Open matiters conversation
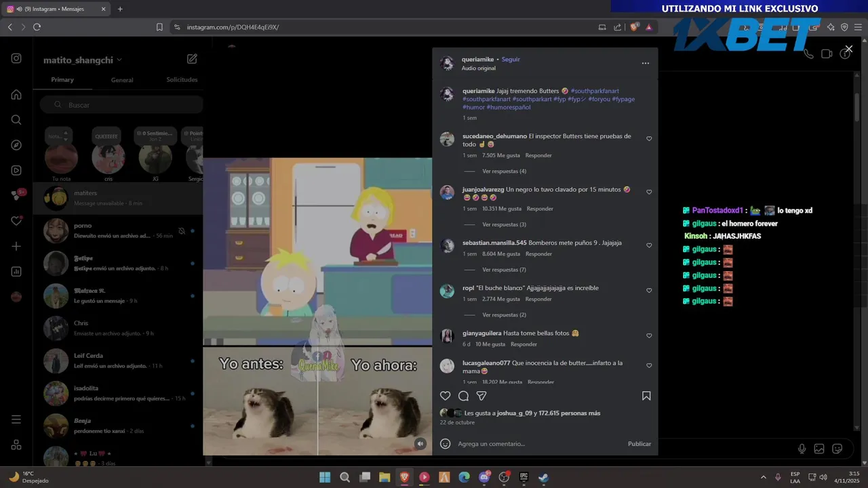Viewport: 868px width, 488px height. 118,199
